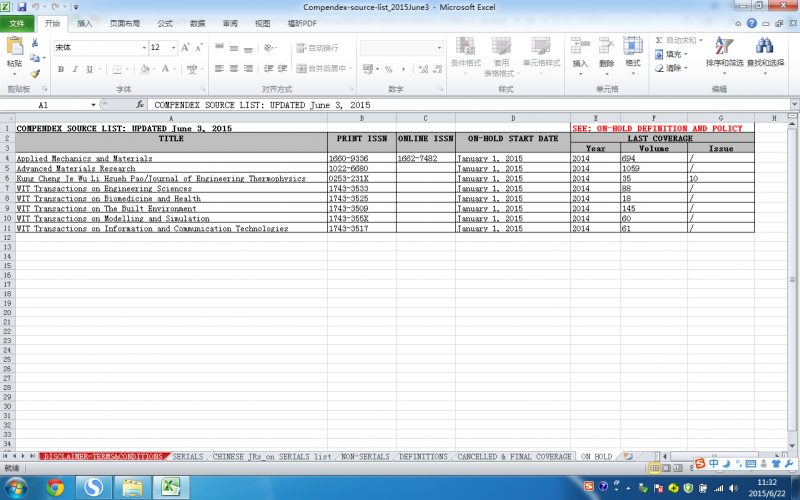Click the Format Painter brush icon

[35, 73]
